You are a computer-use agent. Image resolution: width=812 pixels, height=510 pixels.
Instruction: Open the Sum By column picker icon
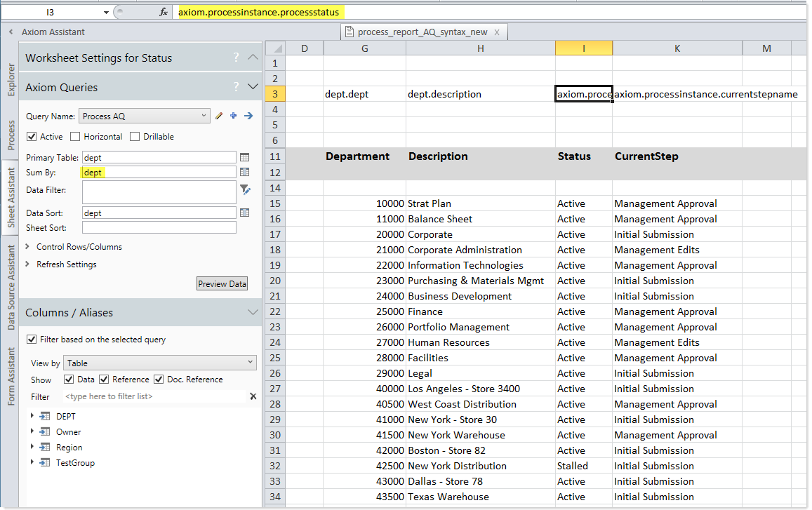coord(245,172)
